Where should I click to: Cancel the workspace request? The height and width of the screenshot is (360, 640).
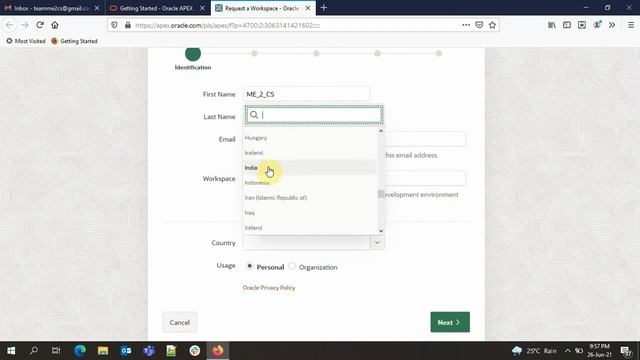[x=180, y=322]
